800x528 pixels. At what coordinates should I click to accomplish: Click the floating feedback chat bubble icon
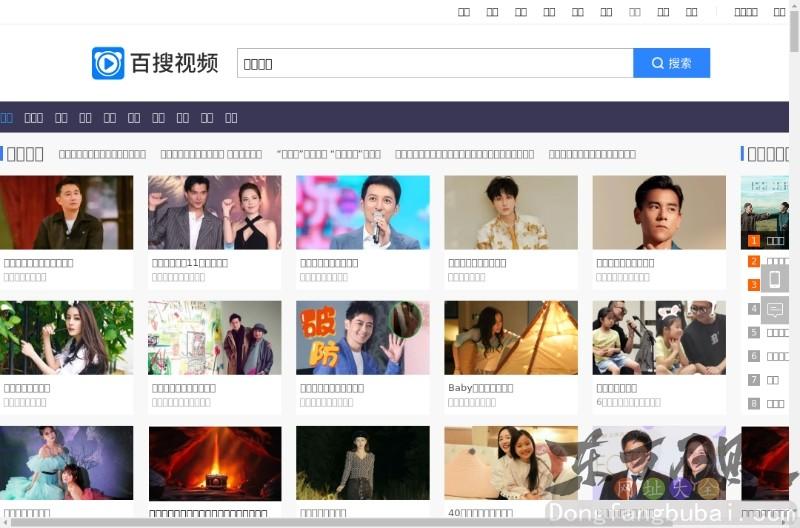click(774, 310)
